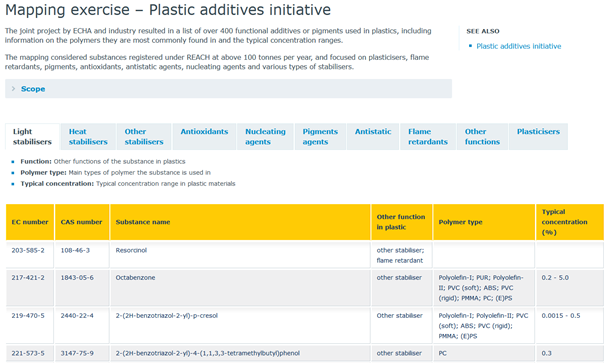Click the Polymer type legend bullet text
The image size is (605, 363).
coord(115,172)
